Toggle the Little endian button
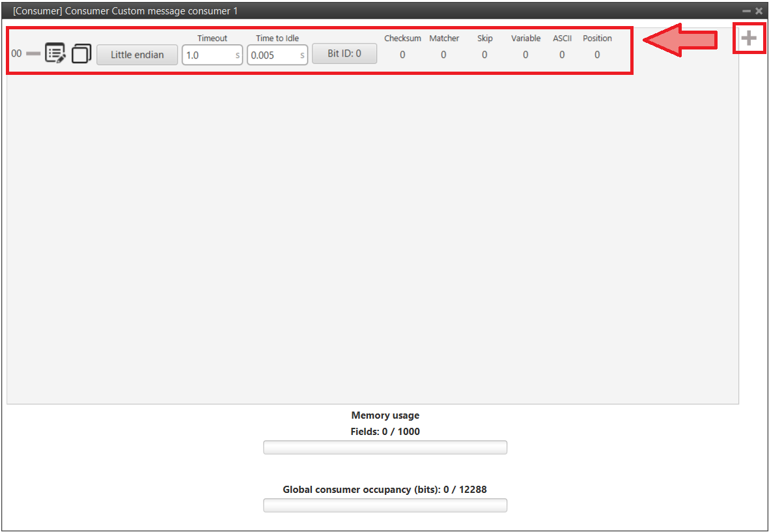Image resolution: width=769 pixels, height=532 pixels. pos(137,55)
